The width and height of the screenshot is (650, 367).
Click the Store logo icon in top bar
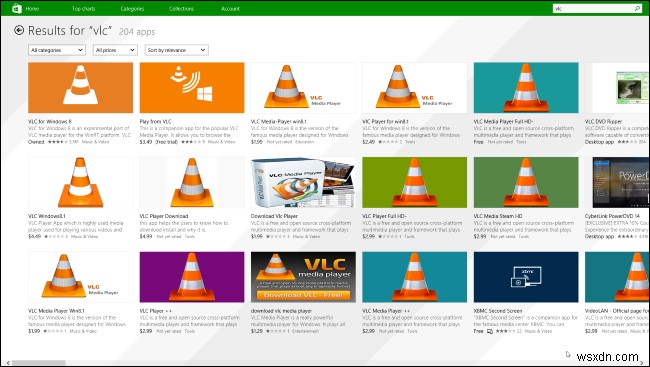coord(17,8)
